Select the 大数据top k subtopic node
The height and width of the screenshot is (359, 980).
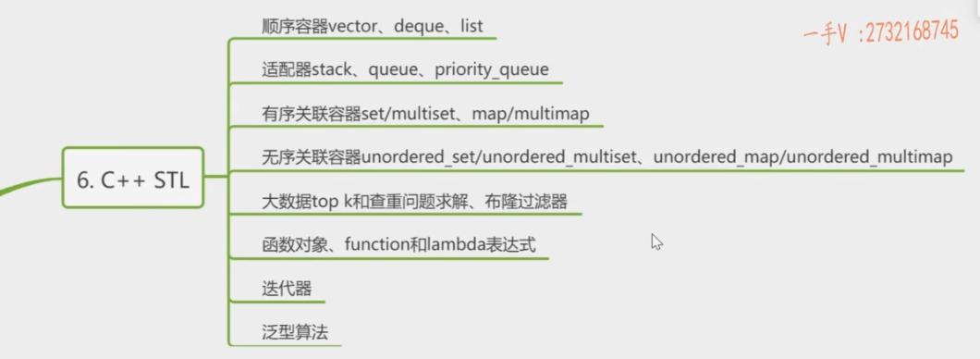click(414, 202)
